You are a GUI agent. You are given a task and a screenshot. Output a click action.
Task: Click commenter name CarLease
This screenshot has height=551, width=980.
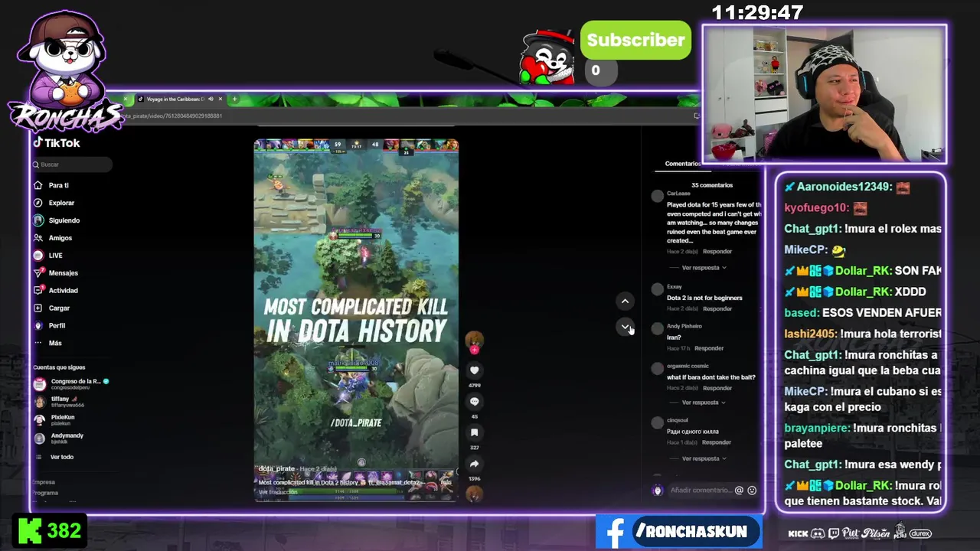pos(678,194)
